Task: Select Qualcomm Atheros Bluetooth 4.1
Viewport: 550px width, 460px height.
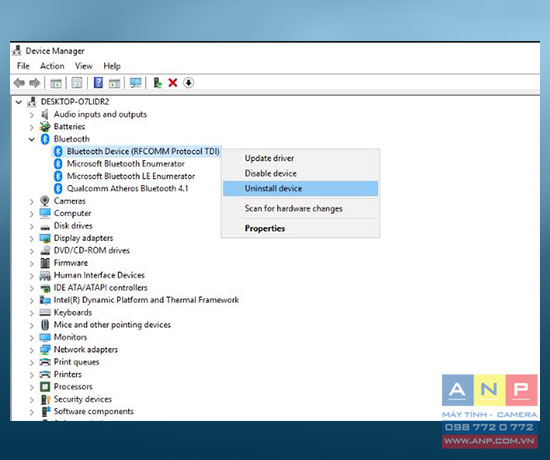Action: (x=127, y=188)
